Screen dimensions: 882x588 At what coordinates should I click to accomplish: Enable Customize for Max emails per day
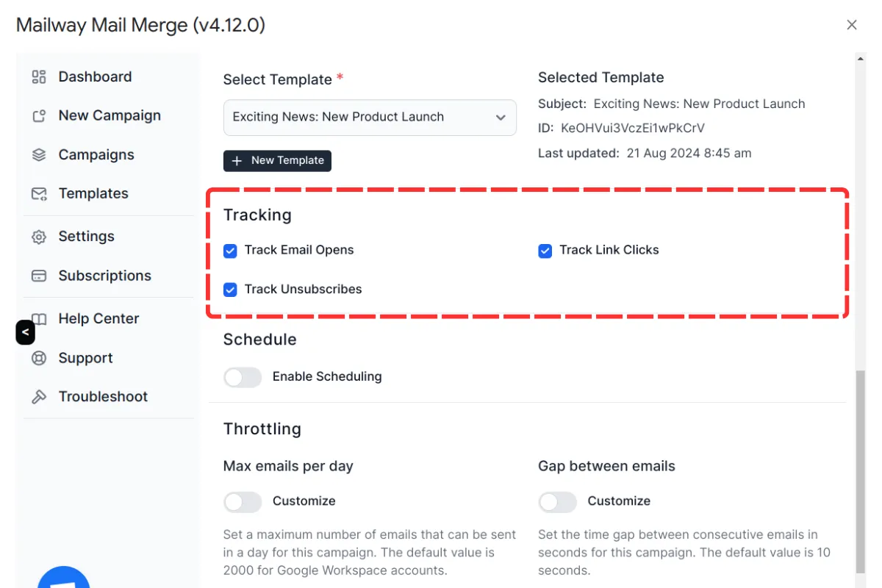(243, 502)
